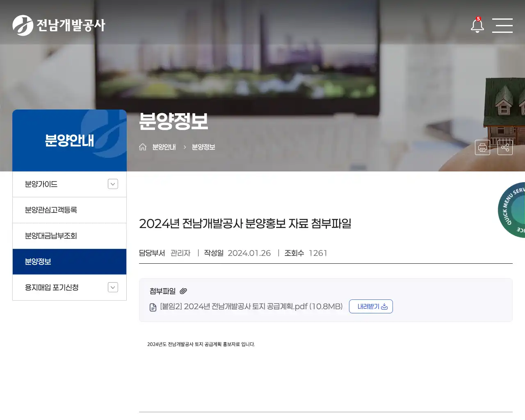
Task: Click the view count 1261
Action: pos(318,253)
